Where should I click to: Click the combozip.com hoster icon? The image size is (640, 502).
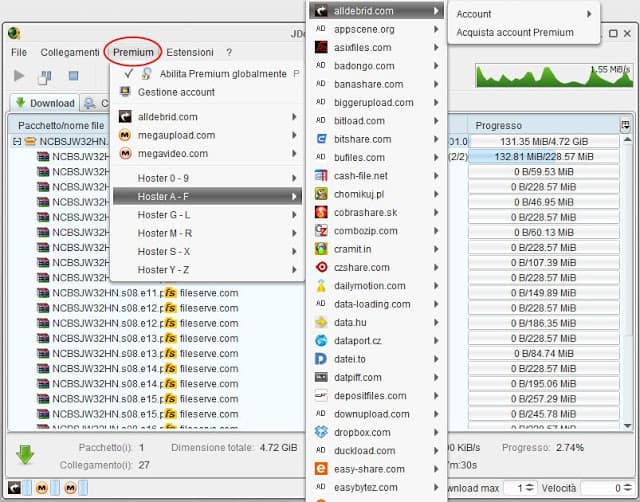(321, 231)
